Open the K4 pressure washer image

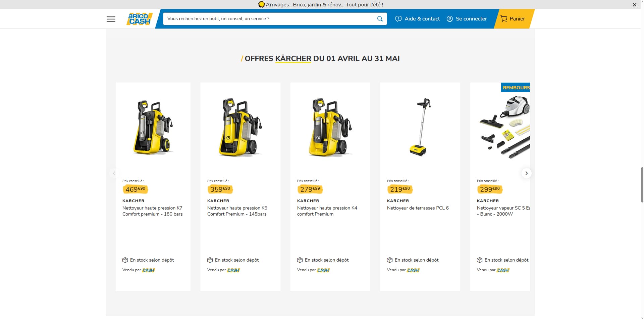tap(330, 127)
